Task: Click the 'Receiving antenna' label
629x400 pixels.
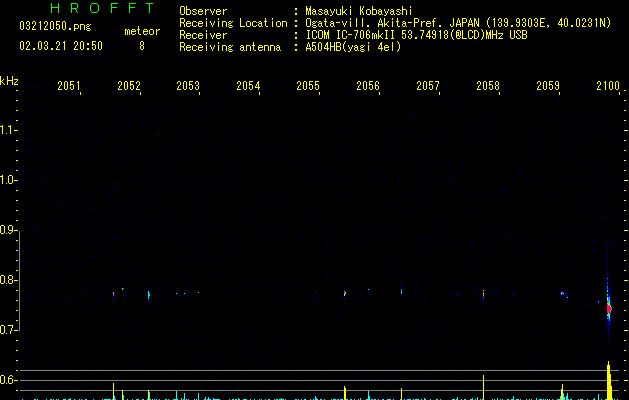Action: [230, 47]
